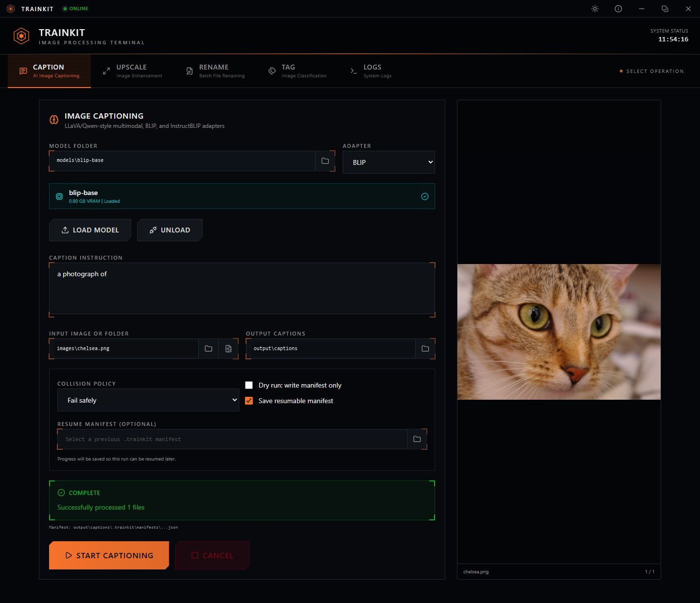Go to the Tag tab
700x603 pixels.
tap(297, 71)
